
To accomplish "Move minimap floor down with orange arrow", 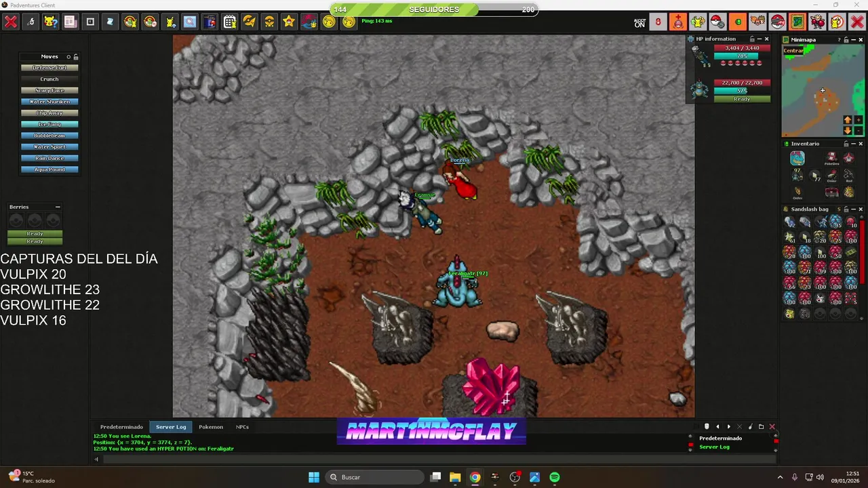I will point(848,130).
